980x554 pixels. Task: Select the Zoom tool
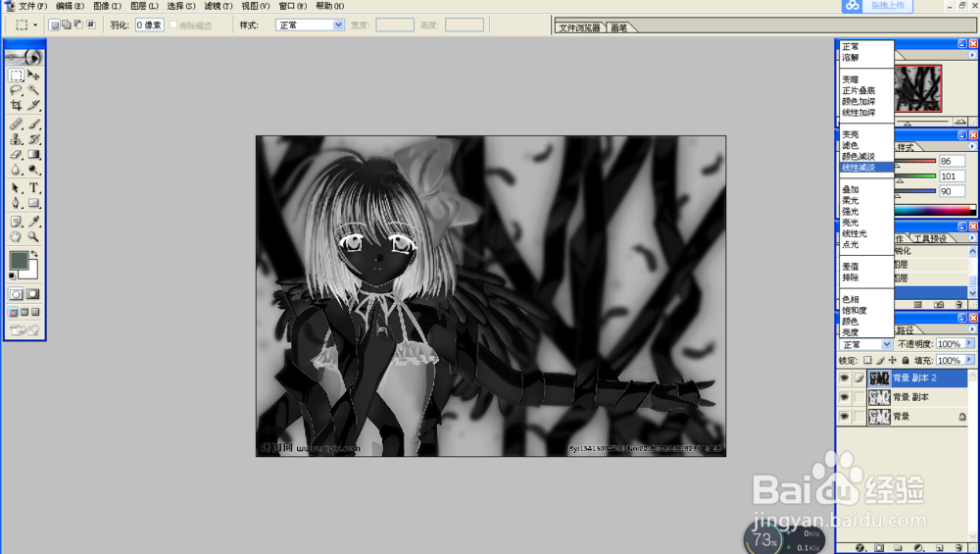[x=33, y=236]
